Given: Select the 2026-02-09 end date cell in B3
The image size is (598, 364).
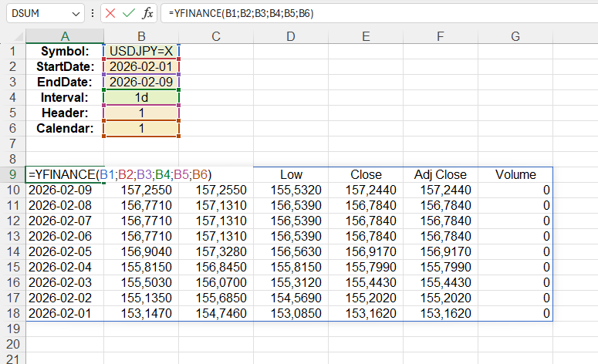Looking at the screenshot, I should [141, 82].
